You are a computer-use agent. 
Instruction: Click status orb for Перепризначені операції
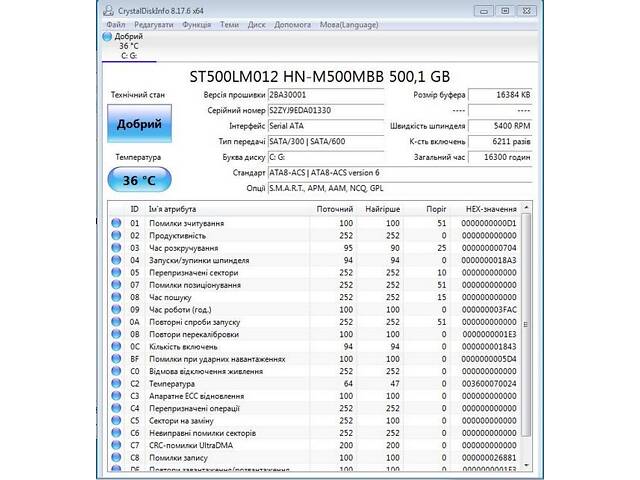[x=116, y=408]
